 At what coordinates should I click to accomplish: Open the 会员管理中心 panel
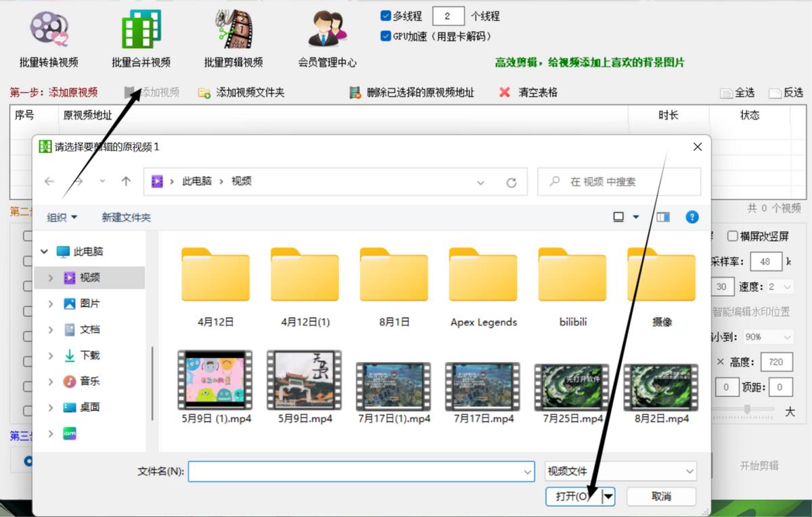326,34
